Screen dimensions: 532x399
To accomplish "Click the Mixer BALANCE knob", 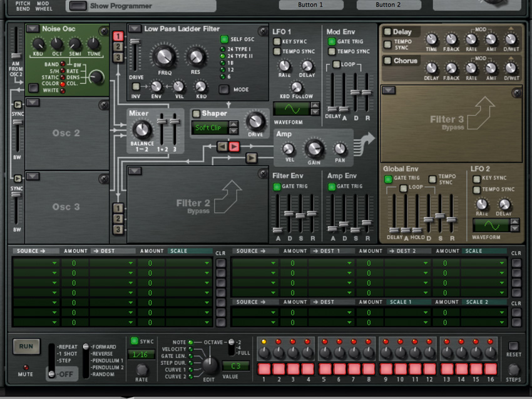I will pos(142,130).
